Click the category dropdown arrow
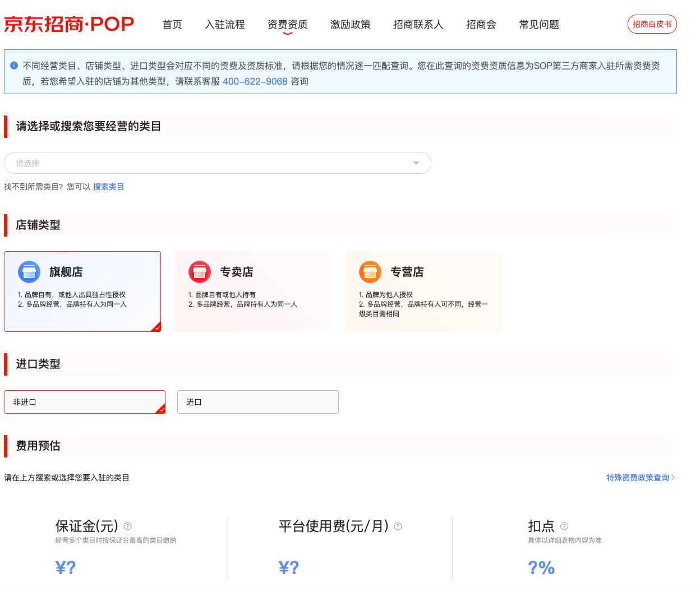Image resolution: width=700 pixels, height=592 pixels. click(416, 163)
